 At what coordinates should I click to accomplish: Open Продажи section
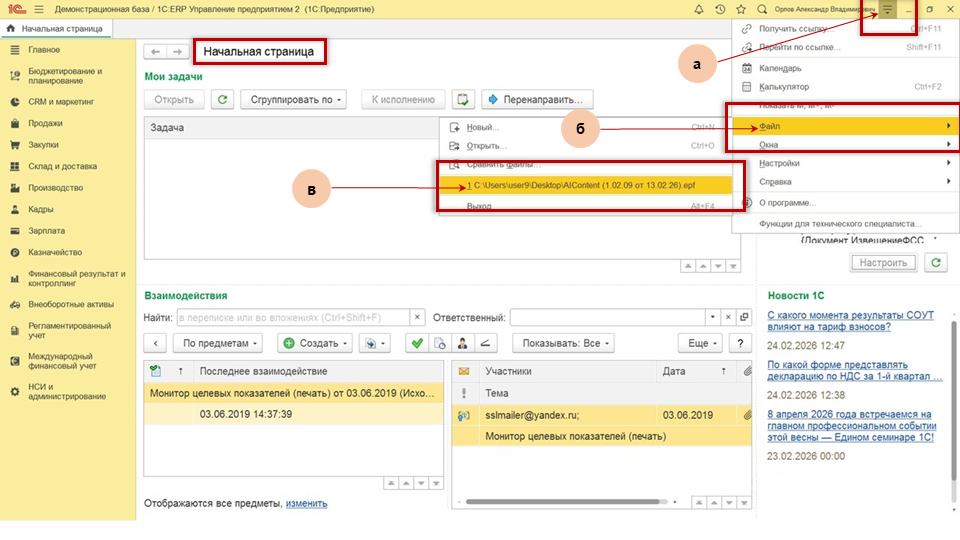coord(45,123)
